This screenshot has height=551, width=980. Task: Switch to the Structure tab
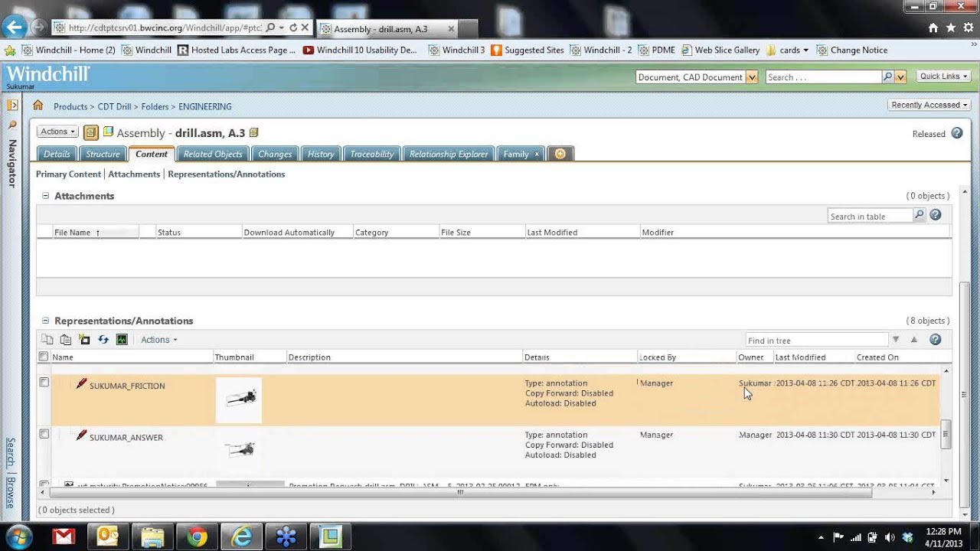point(103,154)
